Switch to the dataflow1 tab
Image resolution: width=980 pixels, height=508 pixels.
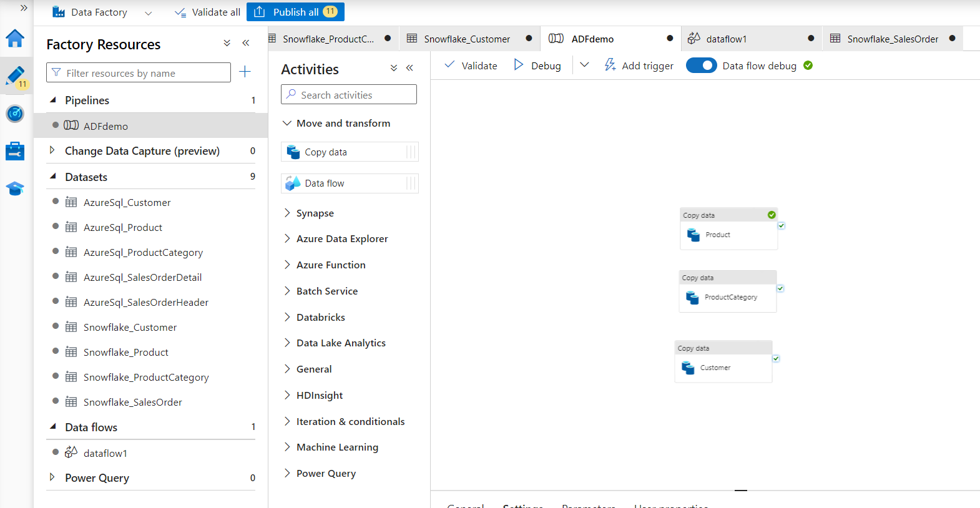(x=726, y=39)
